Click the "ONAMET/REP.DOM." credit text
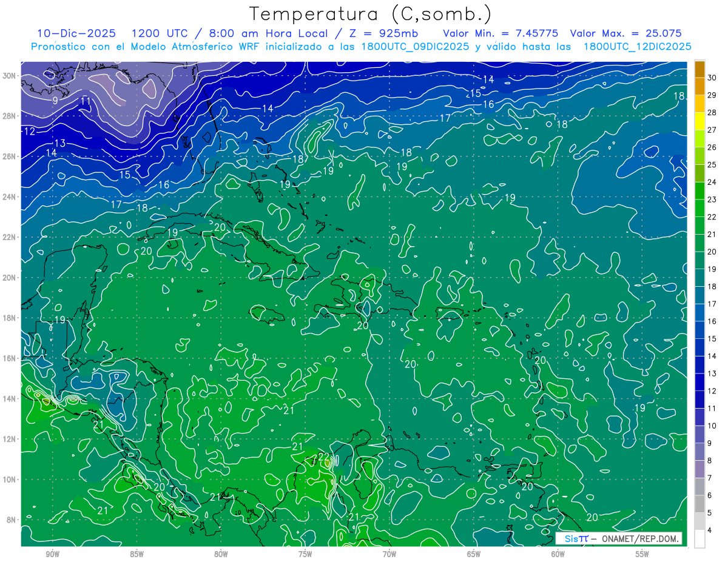 639,538
